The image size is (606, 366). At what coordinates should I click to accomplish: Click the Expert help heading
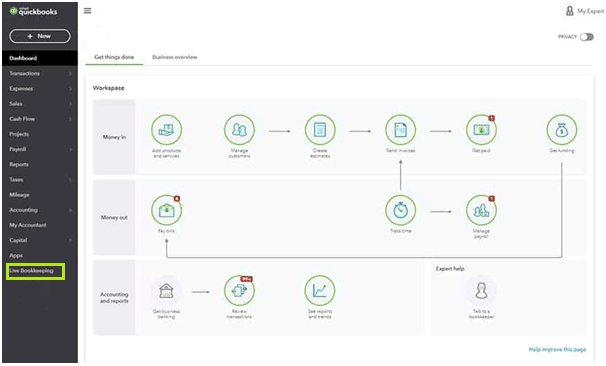coord(450,269)
